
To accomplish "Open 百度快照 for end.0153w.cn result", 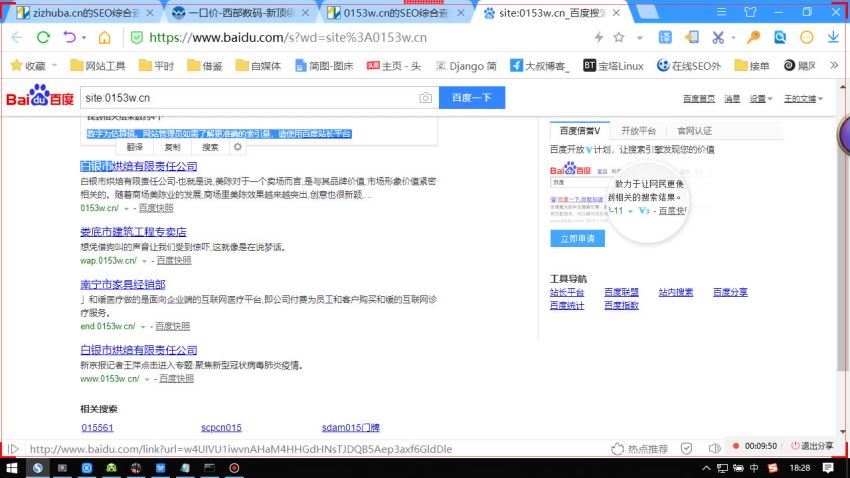I will click(172, 326).
